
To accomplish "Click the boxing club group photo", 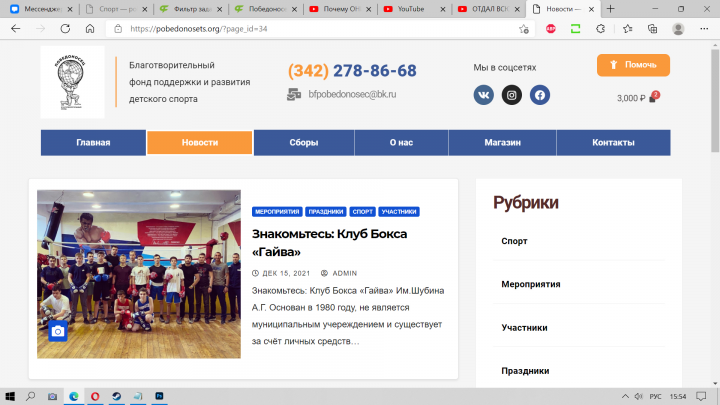I will point(139,274).
